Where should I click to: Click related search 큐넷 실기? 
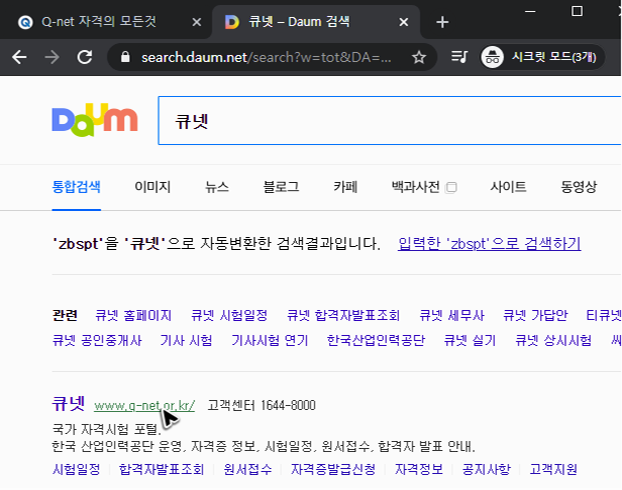[x=470, y=340]
